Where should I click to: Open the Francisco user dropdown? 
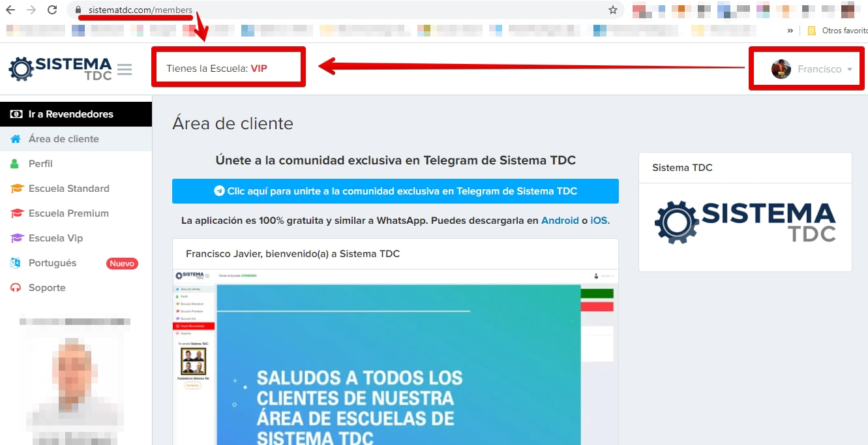click(x=811, y=69)
